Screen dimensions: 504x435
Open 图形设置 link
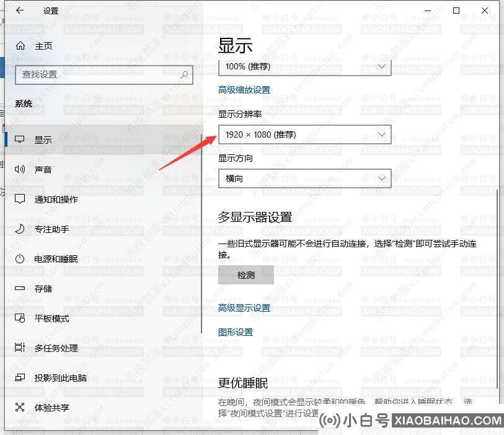[236, 332]
